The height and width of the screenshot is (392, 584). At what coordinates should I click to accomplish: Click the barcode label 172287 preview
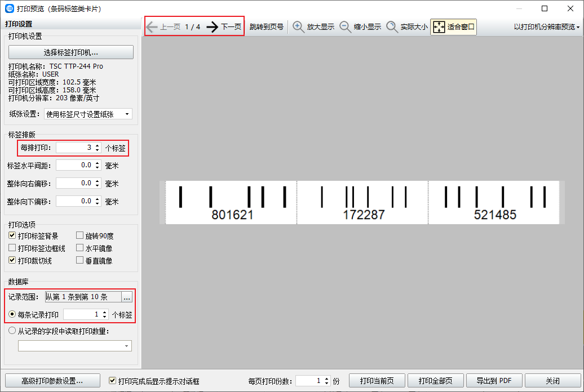363,203
